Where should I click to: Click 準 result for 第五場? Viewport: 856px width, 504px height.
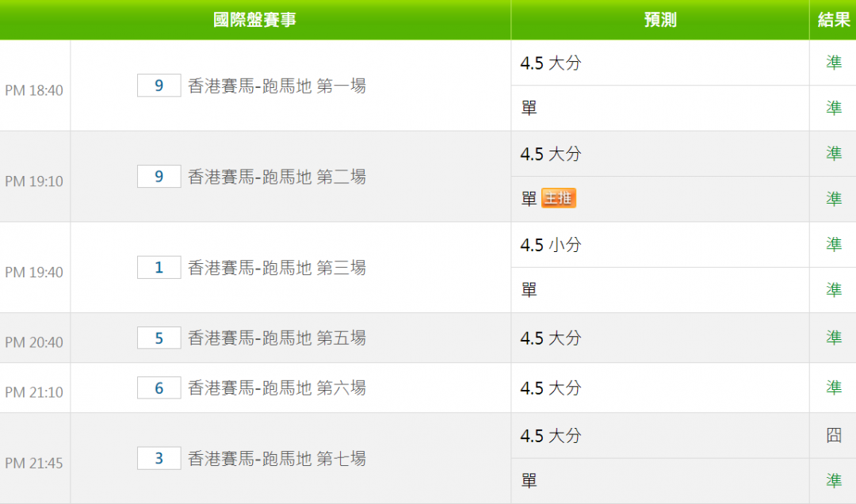(x=834, y=338)
